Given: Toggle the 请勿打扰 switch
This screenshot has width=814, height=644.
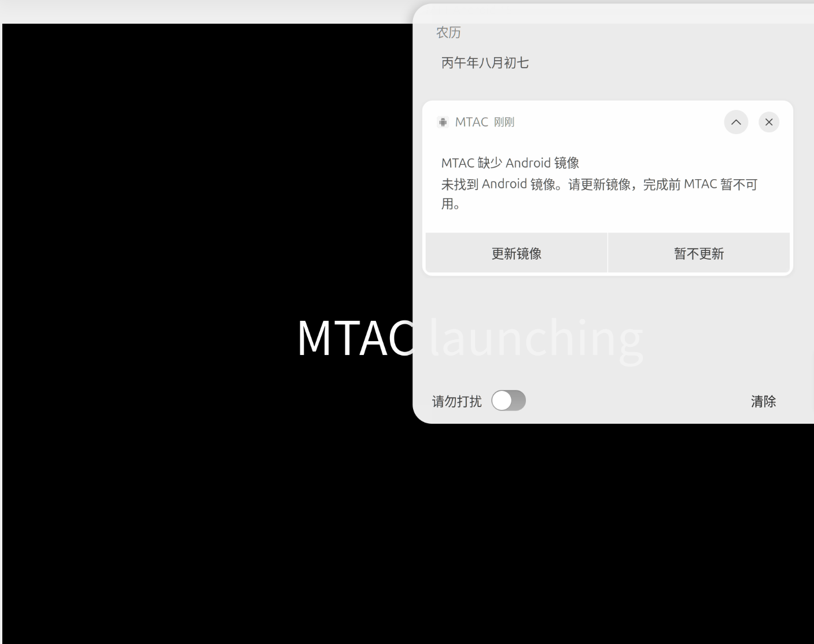Looking at the screenshot, I should tap(509, 401).
